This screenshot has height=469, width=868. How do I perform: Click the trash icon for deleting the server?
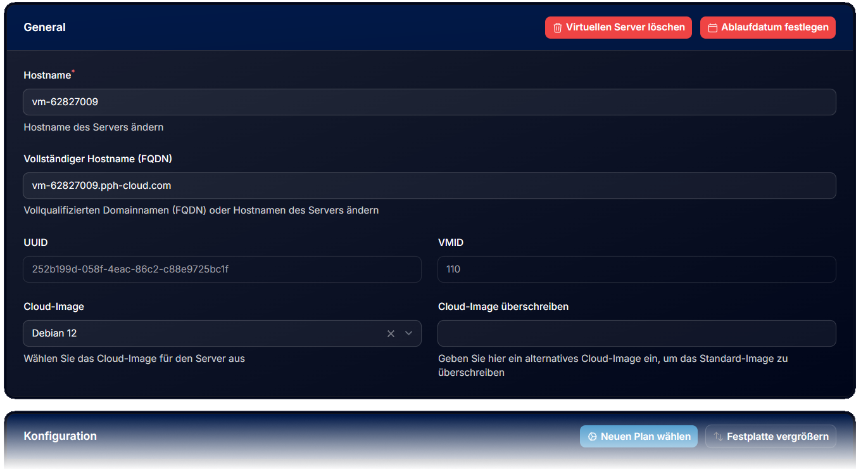pos(558,27)
